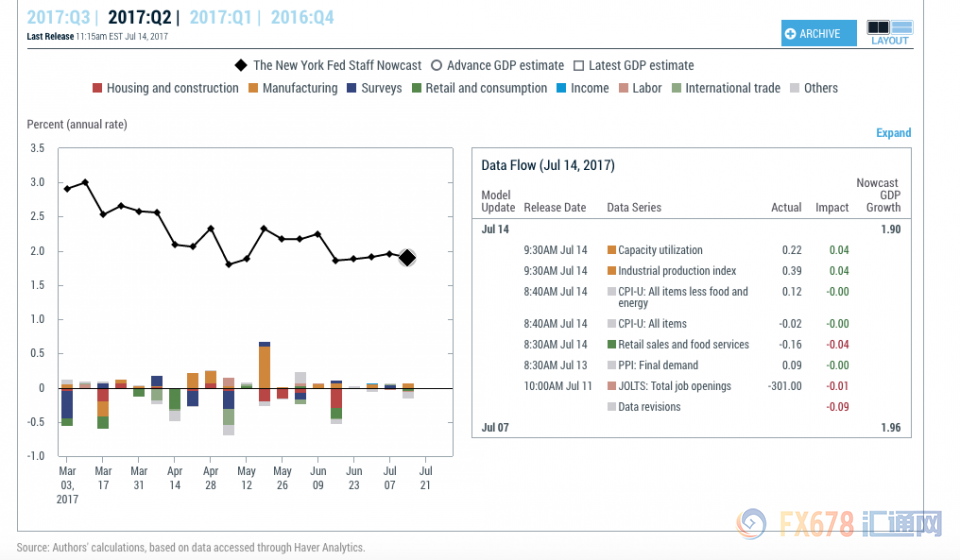Select the 2016:Q4 quarter tab

pyautogui.click(x=302, y=17)
